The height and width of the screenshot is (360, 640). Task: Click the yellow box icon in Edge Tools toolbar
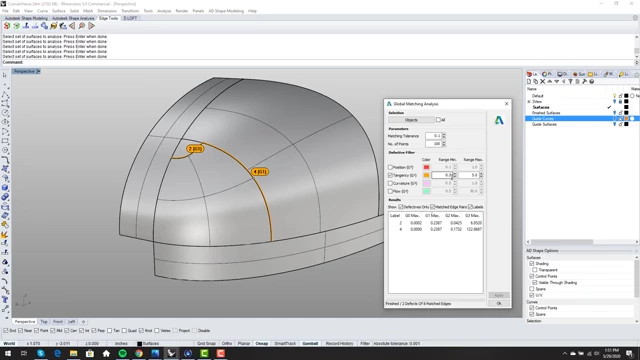pyautogui.click(x=53, y=26)
